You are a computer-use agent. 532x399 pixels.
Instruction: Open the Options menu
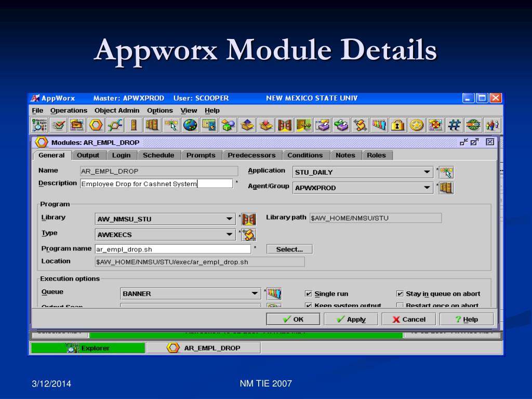(x=160, y=111)
